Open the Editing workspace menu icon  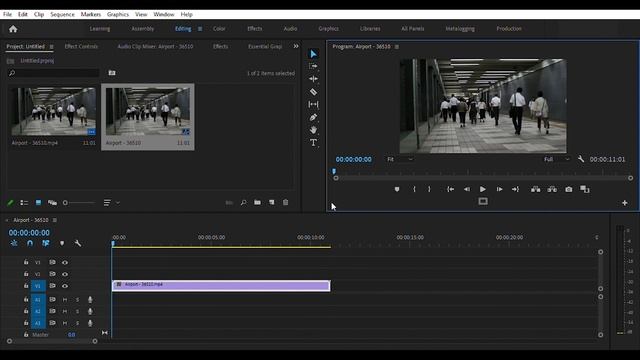[x=200, y=29]
